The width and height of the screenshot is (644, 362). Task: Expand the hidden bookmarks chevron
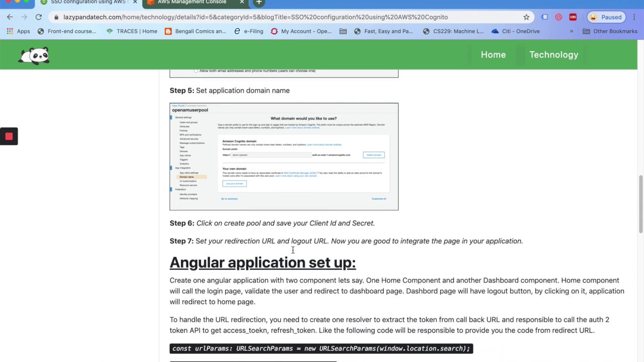(x=572, y=31)
